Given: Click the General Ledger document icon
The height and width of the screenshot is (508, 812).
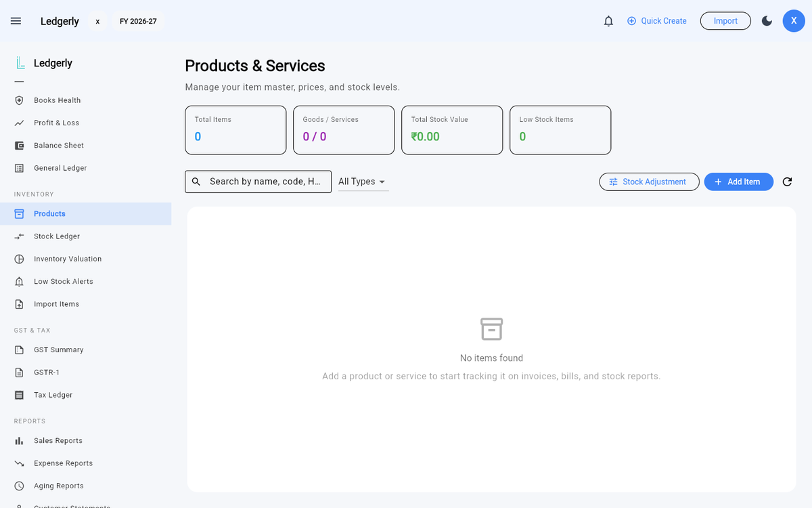Looking at the screenshot, I should [x=20, y=168].
